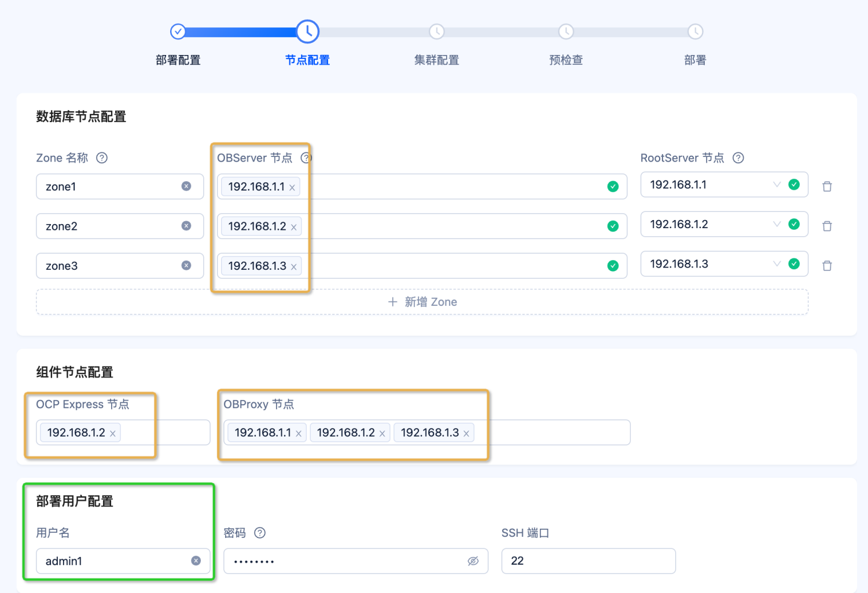Click green check in RootServer 192.168.1.2 field
This screenshot has width=868, height=593.
click(794, 224)
